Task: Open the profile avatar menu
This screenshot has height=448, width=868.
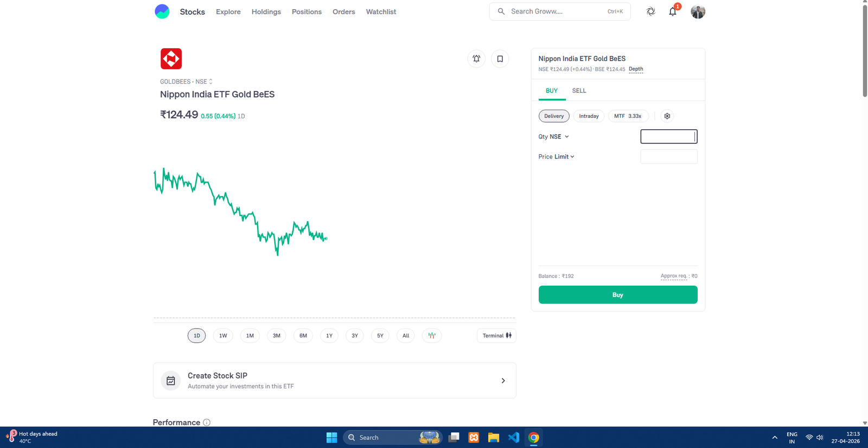Action: [x=698, y=11]
